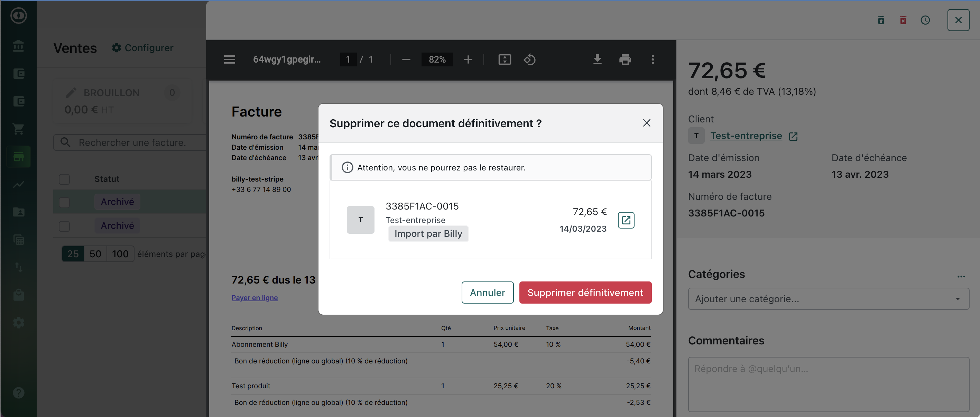Image resolution: width=980 pixels, height=417 pixels.
Task: Check the second Archivé row checkbox
Action: [64, 226]
